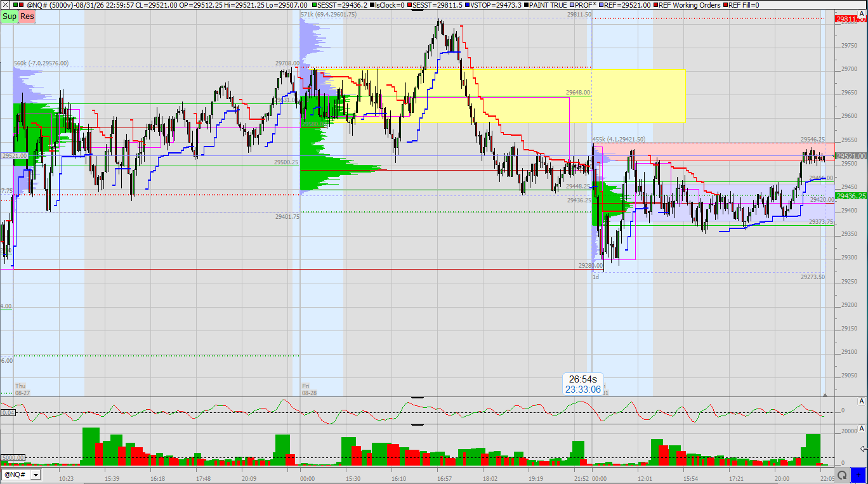This screenshot has width=868, height=484.
Task: Click the circular refresh icon
Action: point(842,474)
